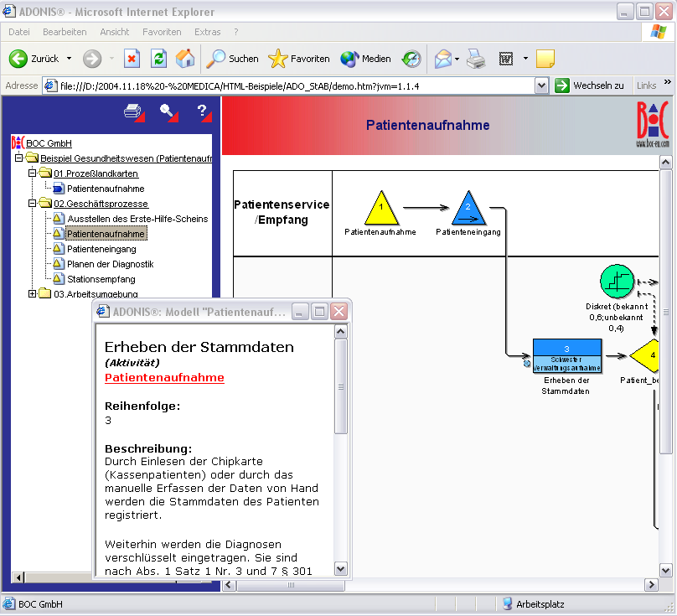Click the yellow note discussion icon

click(545, 59)
